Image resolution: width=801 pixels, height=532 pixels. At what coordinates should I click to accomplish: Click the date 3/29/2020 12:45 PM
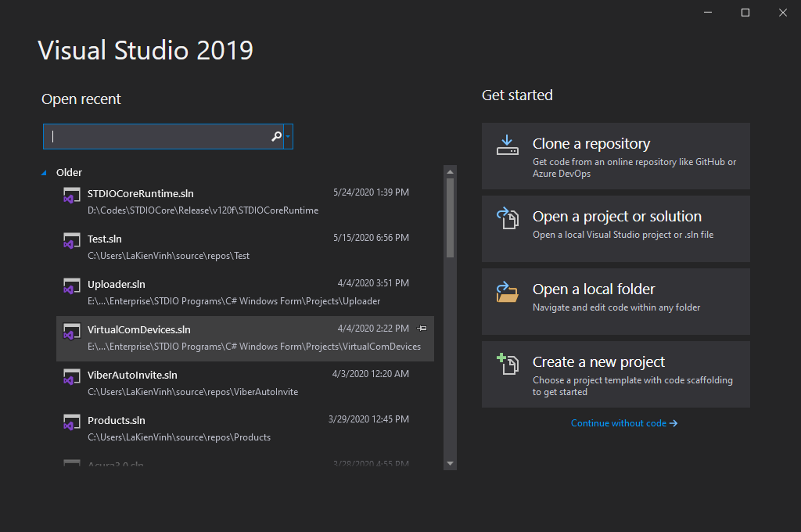[369, 419]
